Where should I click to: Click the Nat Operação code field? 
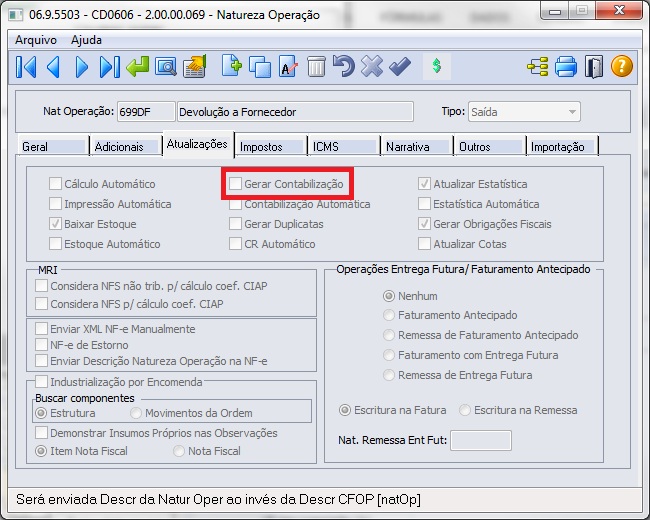click(146, 112)
